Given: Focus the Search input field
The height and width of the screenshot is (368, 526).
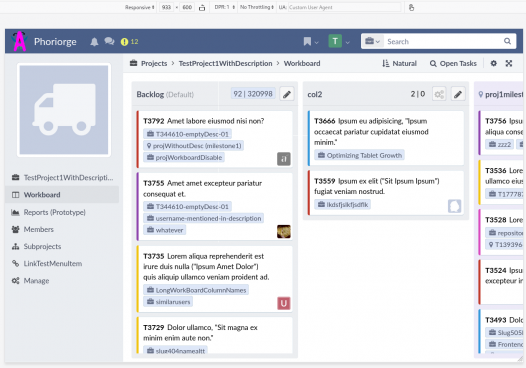Looking at the screenshot, I should point(443,41).
